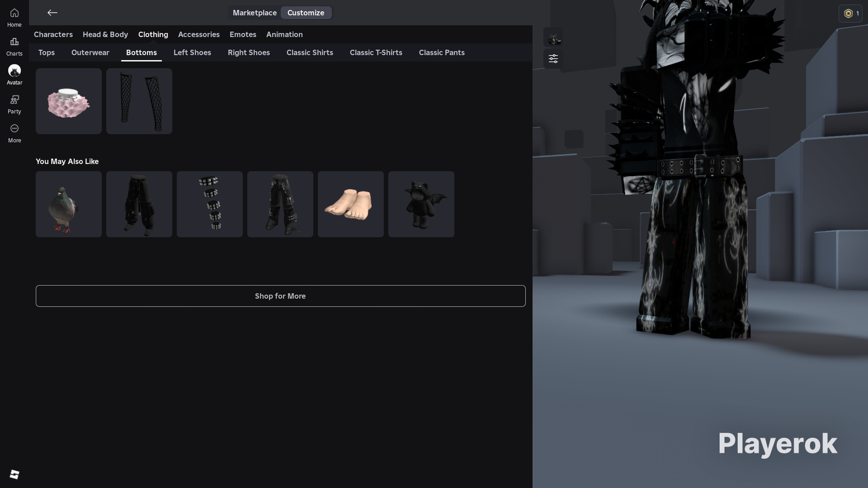Image resolution: width=868 pixels, height=488 pixels.
Task: Select the bare feet recommended item
Action: point(351,204)
